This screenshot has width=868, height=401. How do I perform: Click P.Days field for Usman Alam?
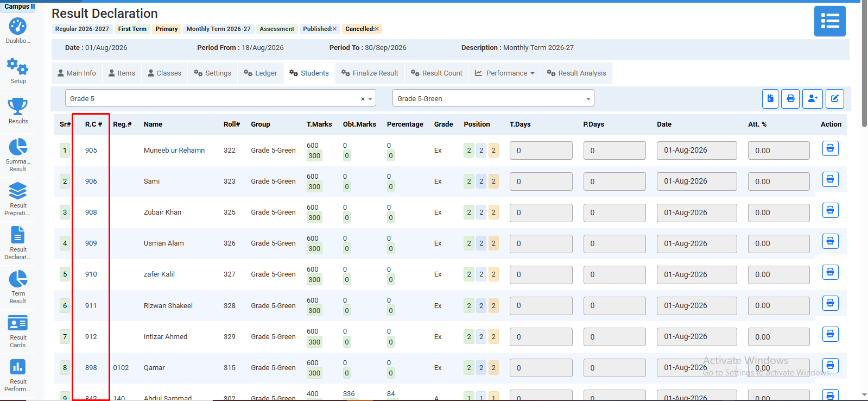[x=614, y=243]
